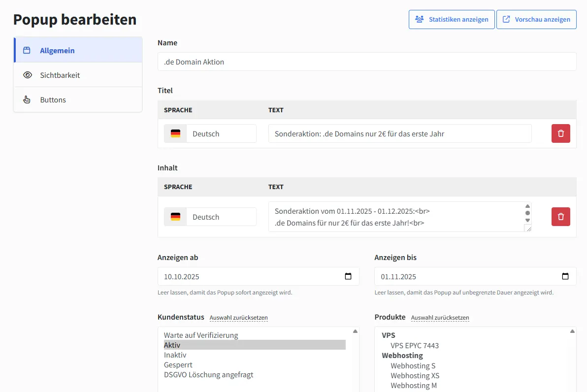
Task: Select Warte auf Verifizierung status
Action: pos(255,335)
